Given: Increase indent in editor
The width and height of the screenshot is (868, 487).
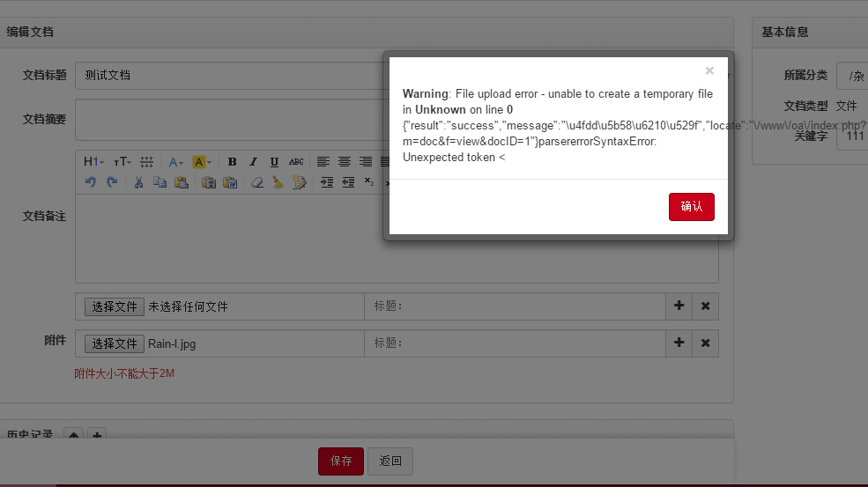Looking at the screenshot, I should pyautogui.click(x=327, y=182).
